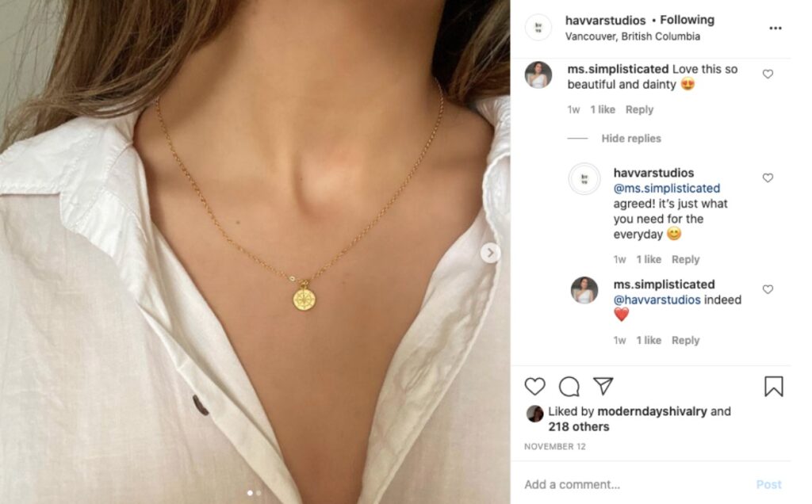
Task: Like havvarstudios' reply comment
Action: [768, 178]
